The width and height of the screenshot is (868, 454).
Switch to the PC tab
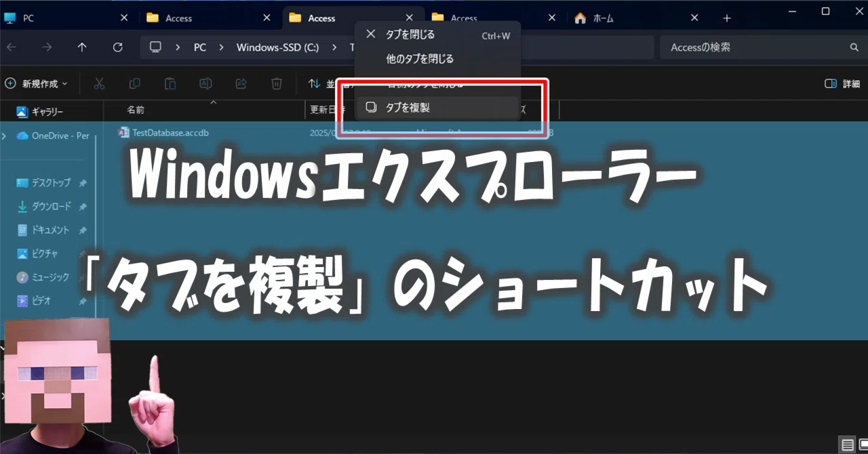(x=66, y=18)
